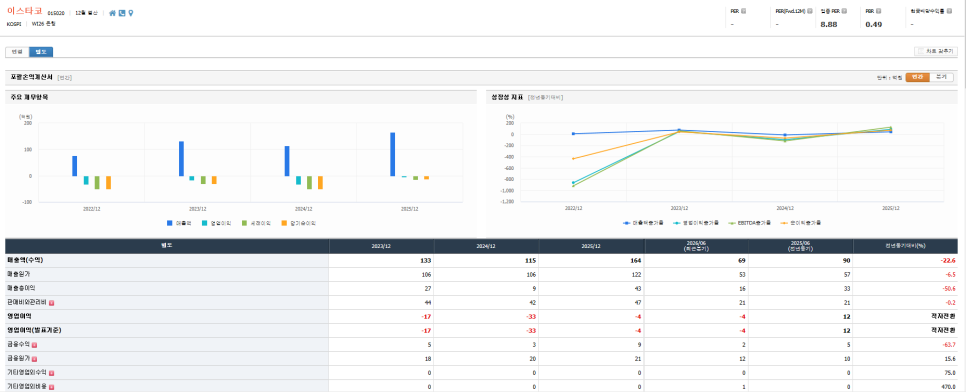Viewport: 966px width, 392px height.
Task: Click the 164 sales value for 2025/12
Action: coord(635,260)
